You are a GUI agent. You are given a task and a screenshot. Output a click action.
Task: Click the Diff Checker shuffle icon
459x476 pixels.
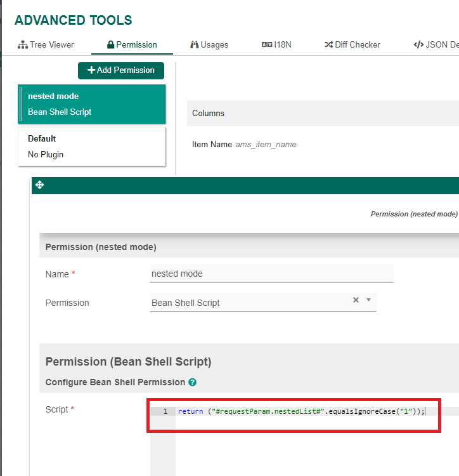click(328, 45)
